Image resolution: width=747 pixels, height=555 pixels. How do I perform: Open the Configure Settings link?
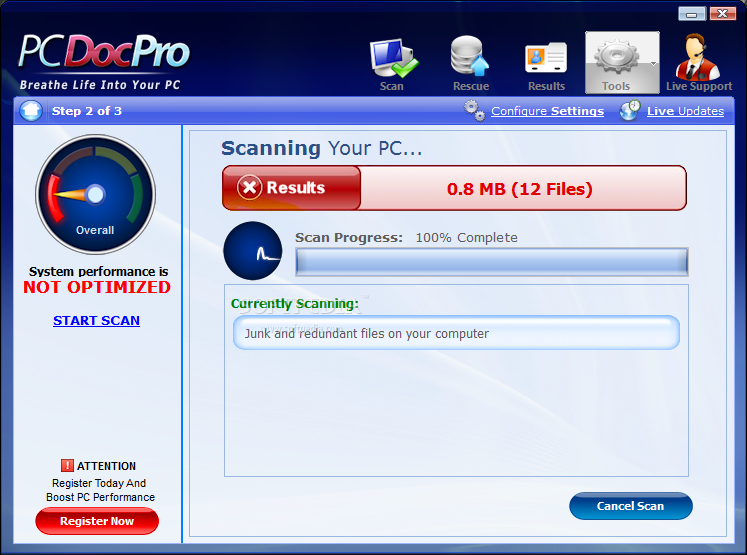pos(547,111)
